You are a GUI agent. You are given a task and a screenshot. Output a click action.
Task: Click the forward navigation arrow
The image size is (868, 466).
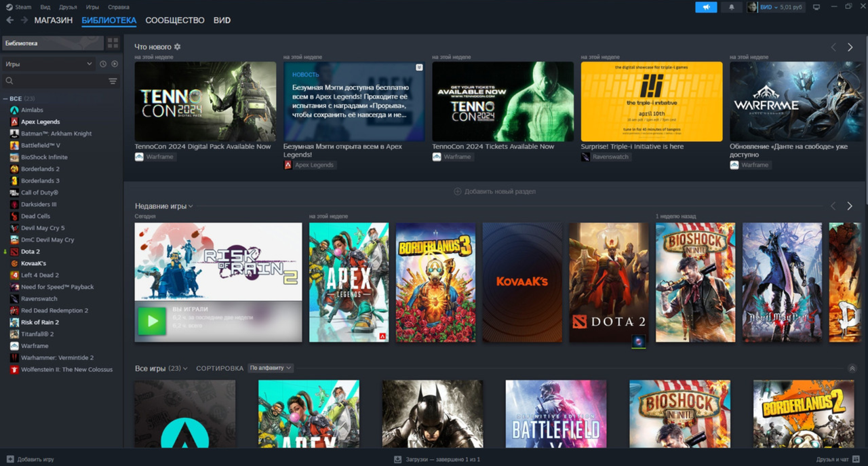pyautogui.click(x=24, y=20)
